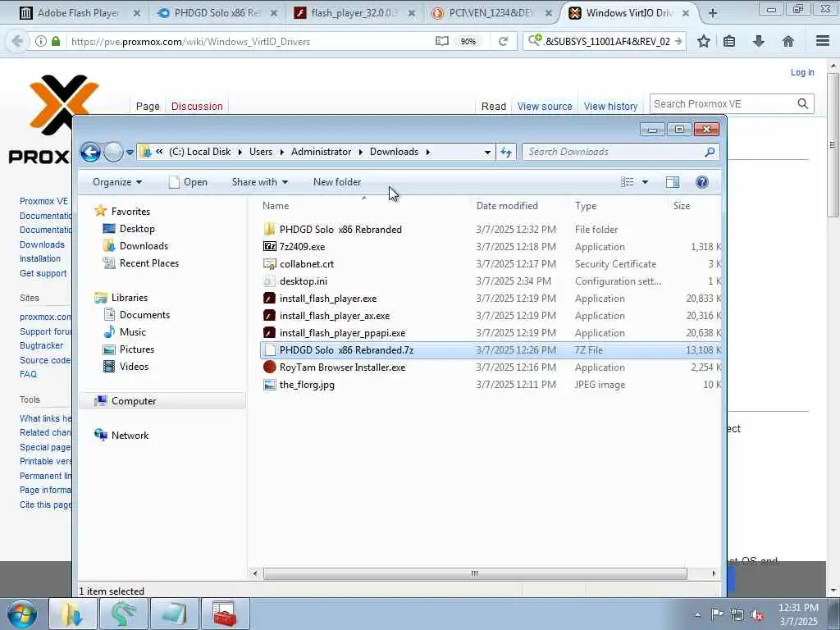This screenshot has width=840, height=630.
Task: Click volume icon in system tray
Action: [x=757, y=614]
